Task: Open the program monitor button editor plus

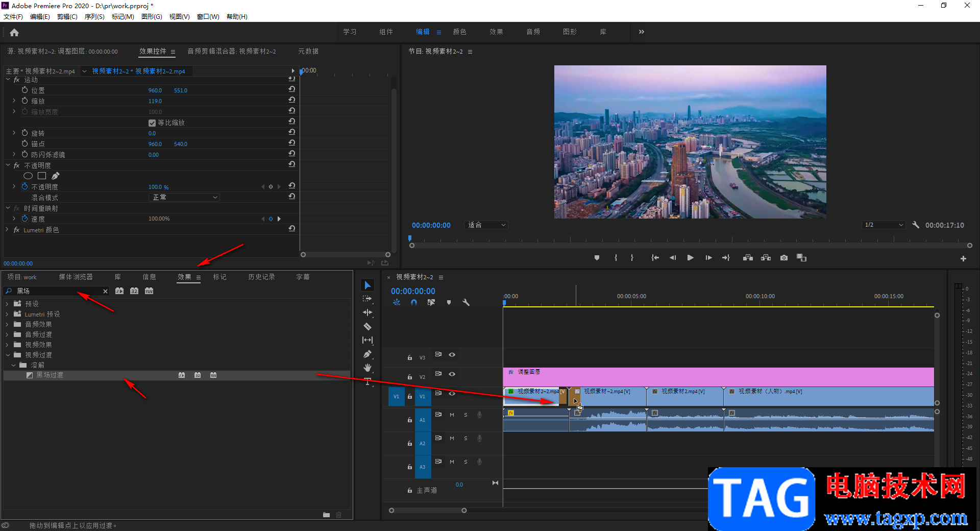Action: [x=963, y=259]
